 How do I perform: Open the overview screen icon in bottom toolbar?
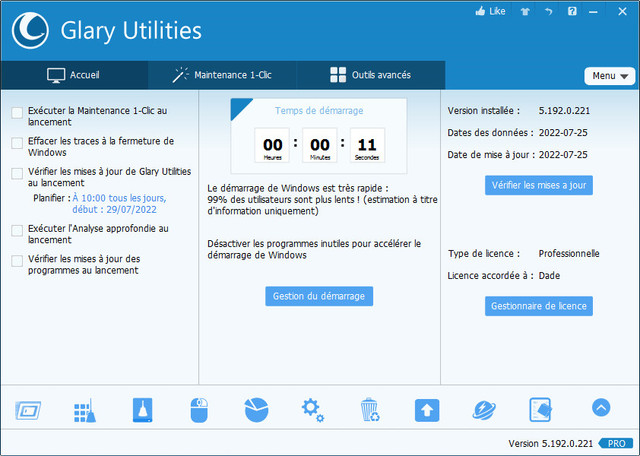28,410
